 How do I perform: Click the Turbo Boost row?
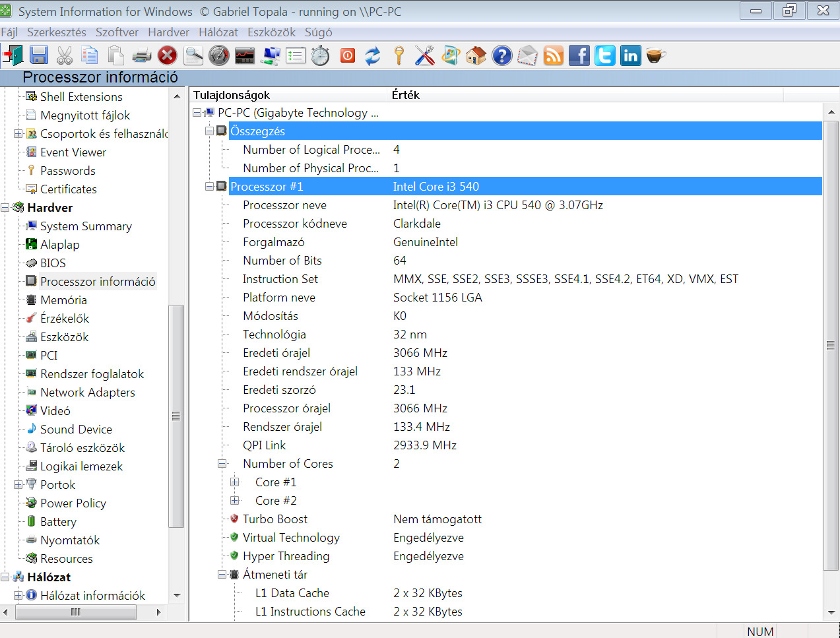pos(525,519)
